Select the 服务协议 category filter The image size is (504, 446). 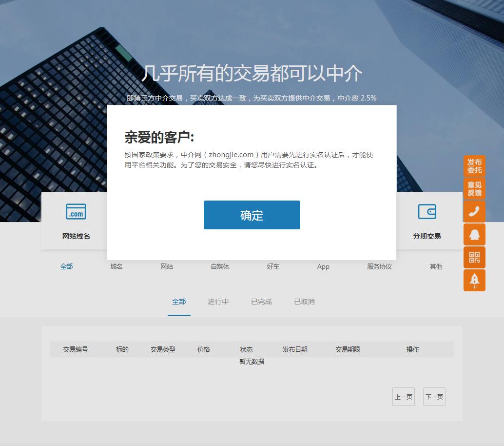point(380,266)
